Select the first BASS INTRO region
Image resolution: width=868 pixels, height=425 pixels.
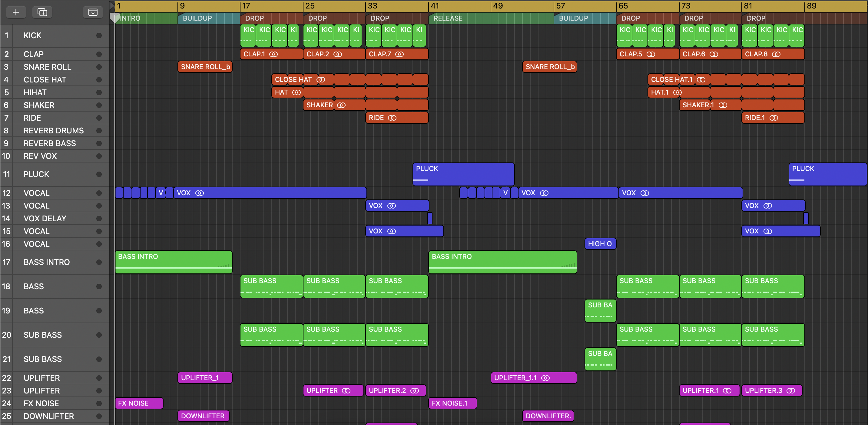tap(173, 262)
